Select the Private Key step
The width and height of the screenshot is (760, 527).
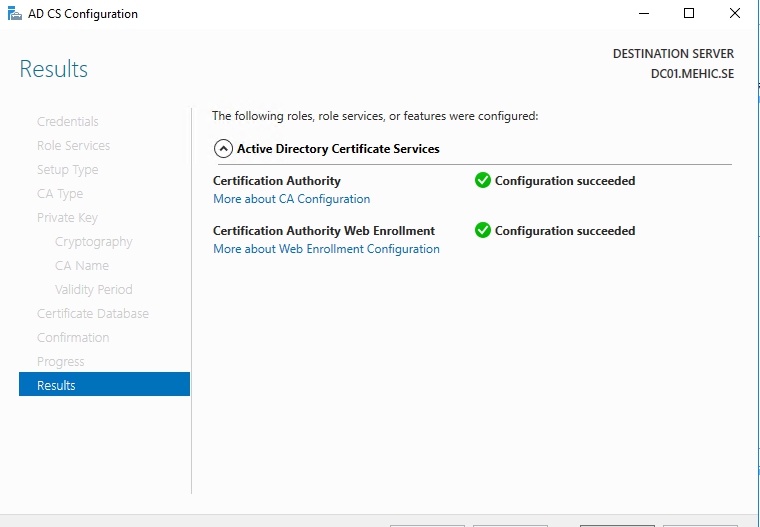click(x=67, y=218)
